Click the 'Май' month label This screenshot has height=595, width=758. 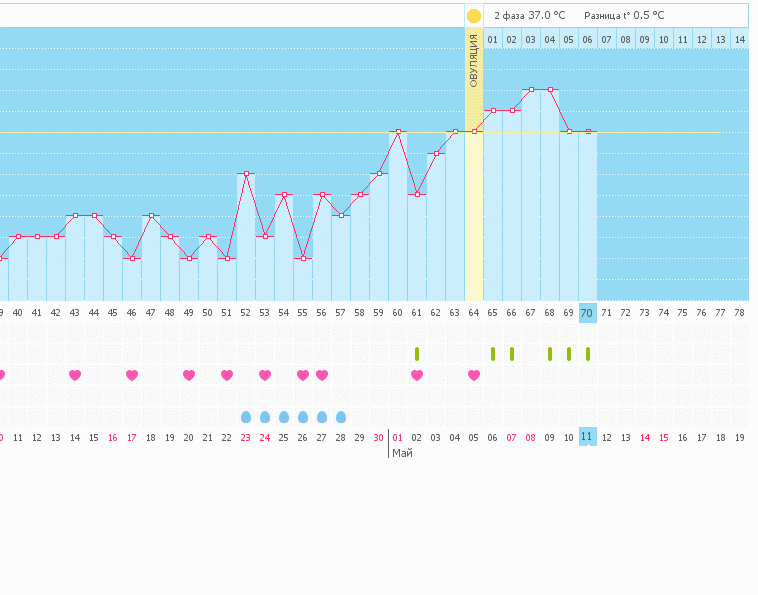[x=402, y=453]
